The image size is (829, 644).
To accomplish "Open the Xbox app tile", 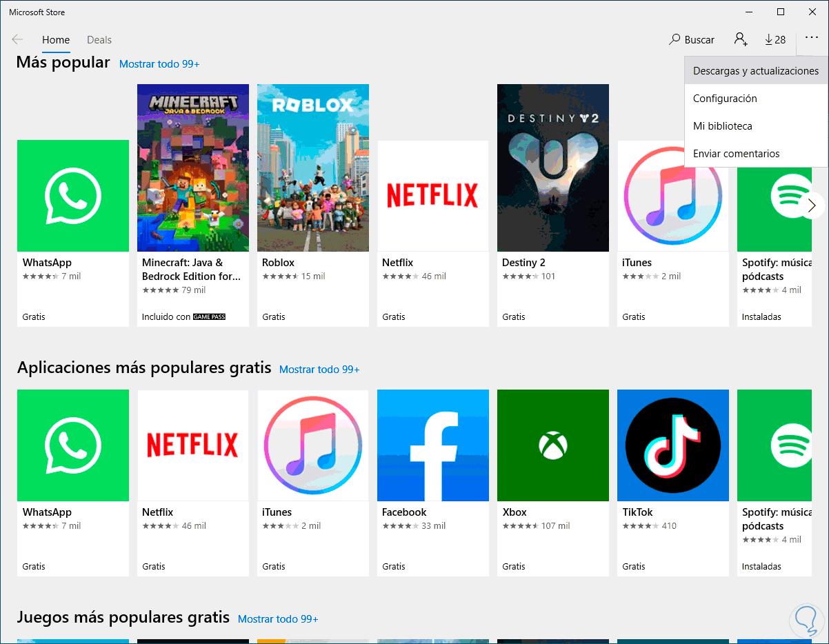I will (553, 483).
